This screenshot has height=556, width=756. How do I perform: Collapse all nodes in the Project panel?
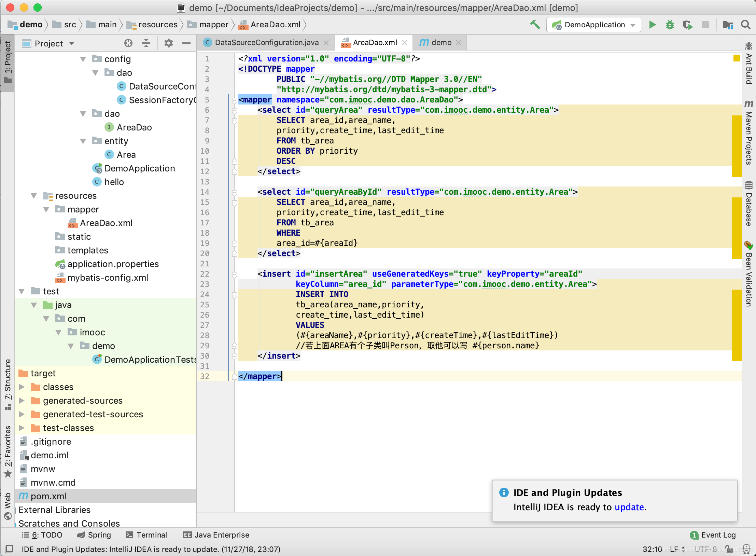tap(146, 43)
